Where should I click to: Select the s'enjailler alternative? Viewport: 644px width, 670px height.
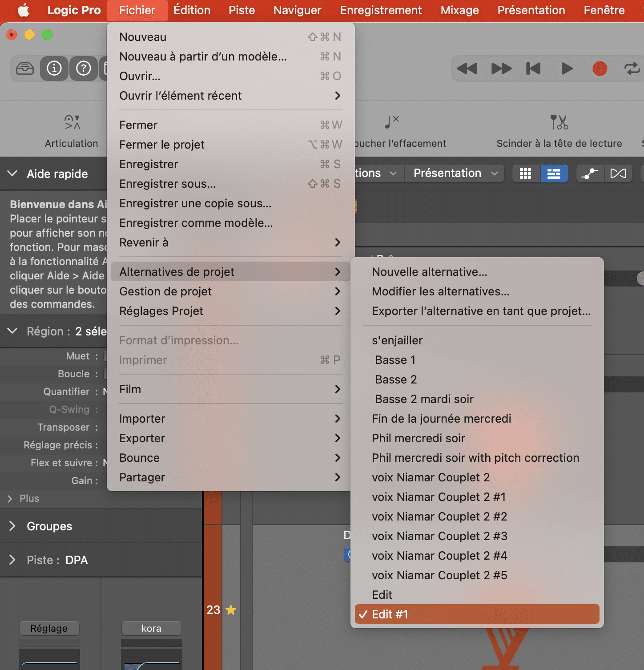[477, 340]
